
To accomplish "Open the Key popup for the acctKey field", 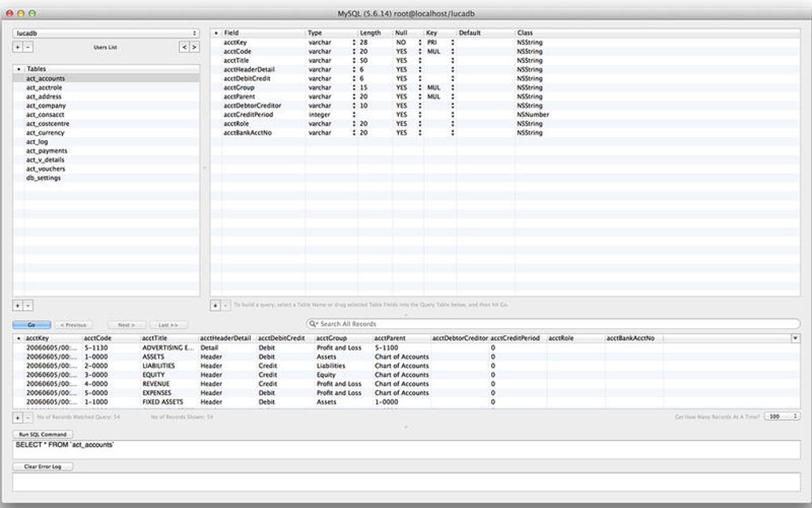I will (x=453, y=42).
